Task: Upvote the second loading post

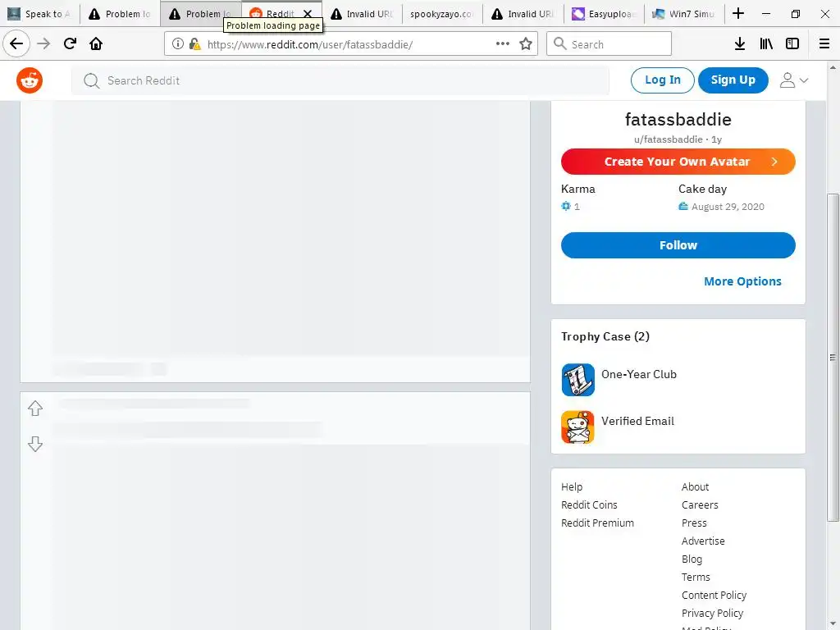Action: (35, 409)
